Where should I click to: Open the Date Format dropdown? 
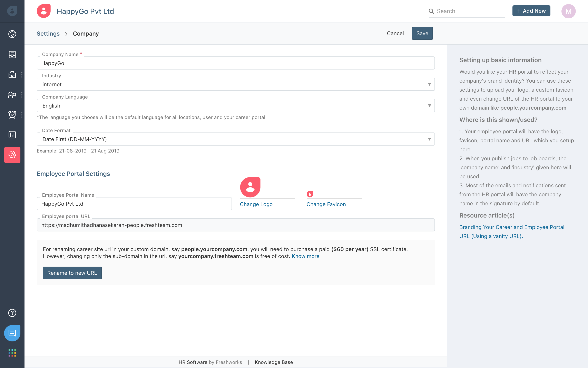(x=236, y=139)
